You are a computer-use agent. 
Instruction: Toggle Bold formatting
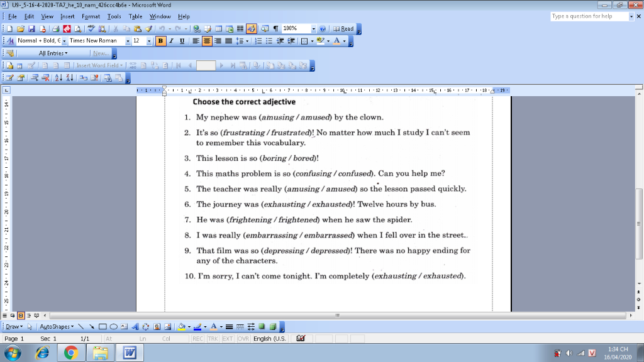coord(160,41)
